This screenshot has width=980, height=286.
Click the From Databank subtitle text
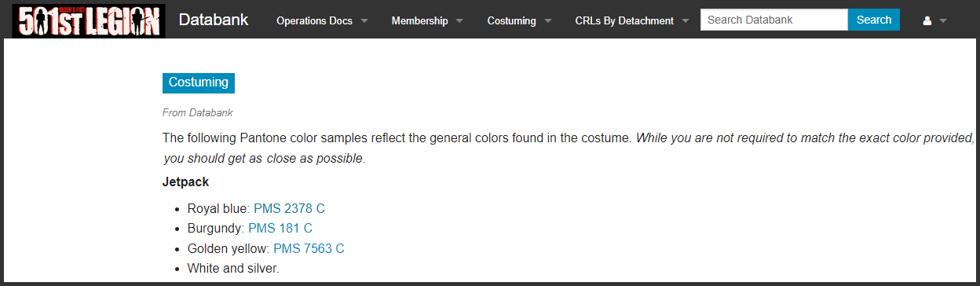[198, 113]
